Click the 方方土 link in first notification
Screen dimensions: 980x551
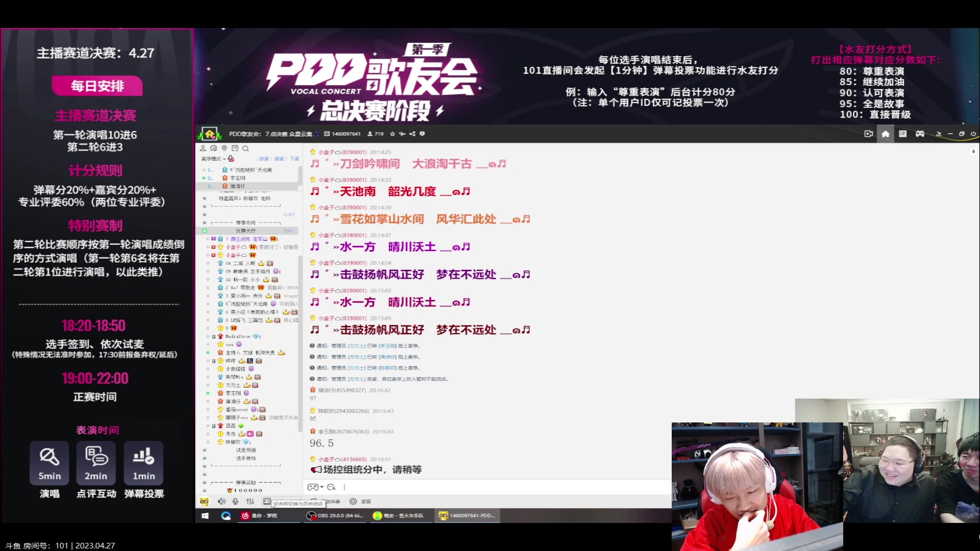click(357, 346)
